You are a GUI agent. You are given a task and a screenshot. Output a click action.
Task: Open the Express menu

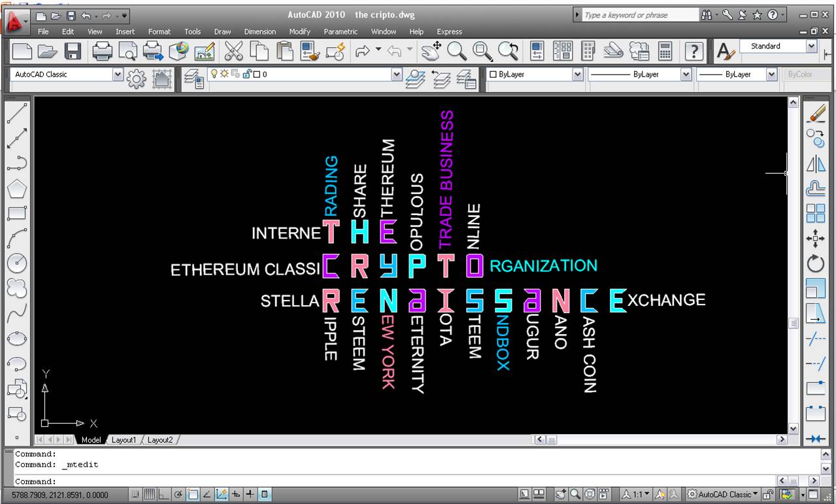449,31
